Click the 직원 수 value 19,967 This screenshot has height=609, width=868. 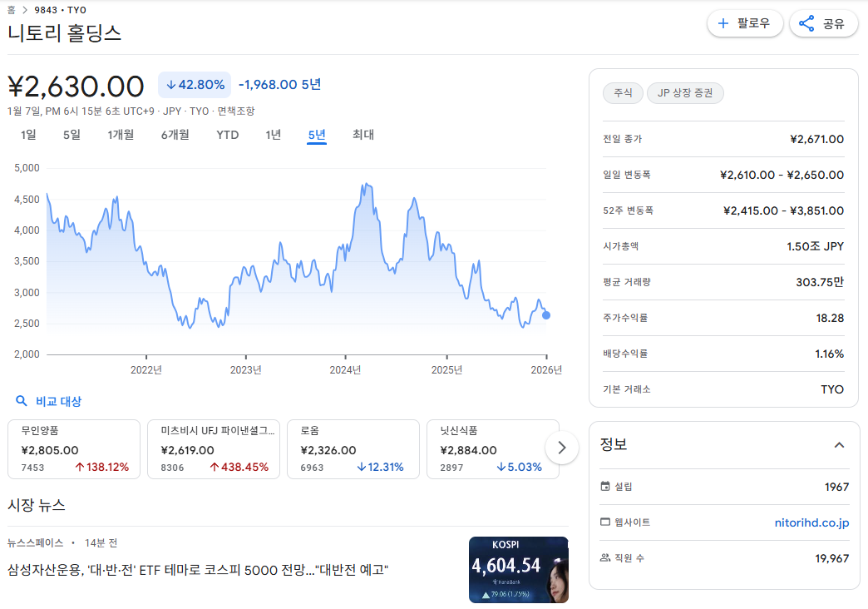pyautogui.click(x=831, y=558)
